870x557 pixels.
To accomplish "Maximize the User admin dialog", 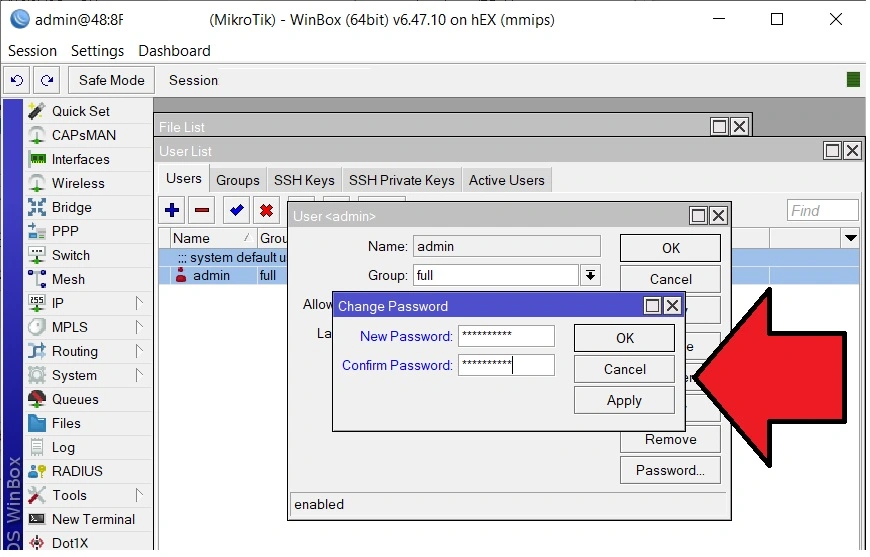I will [699, 216].
